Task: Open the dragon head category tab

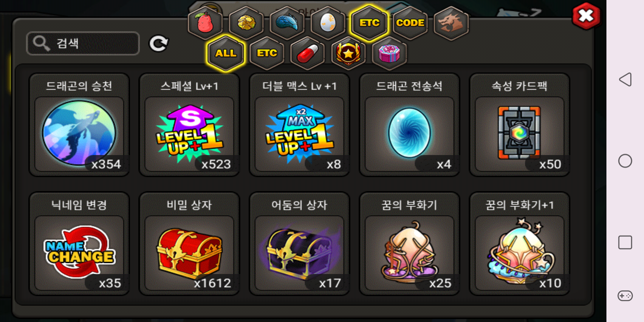Action: (451, 23)
